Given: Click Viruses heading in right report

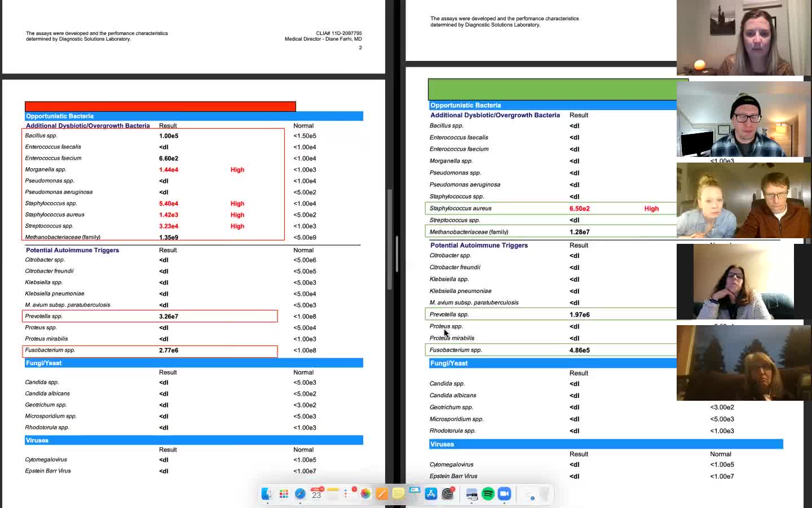Looking at the screenshot, I should tap(442, 444).
